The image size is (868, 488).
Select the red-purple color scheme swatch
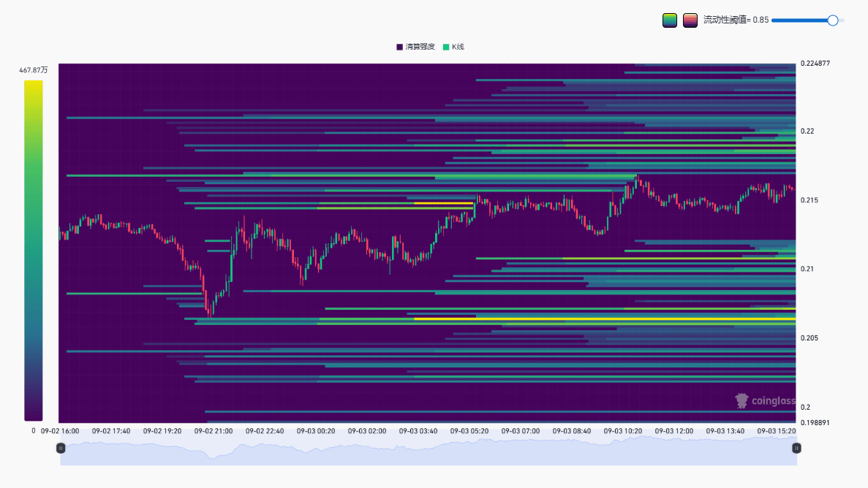pos(690,20)
